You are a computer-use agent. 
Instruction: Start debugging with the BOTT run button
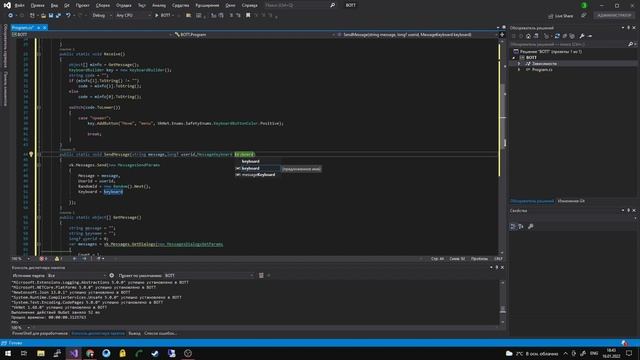163,16
